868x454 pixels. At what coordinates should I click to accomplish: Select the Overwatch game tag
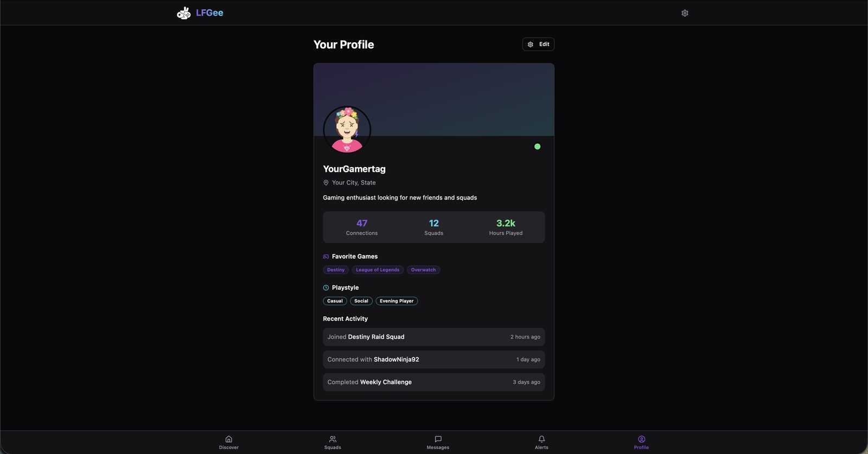point(423,270)
